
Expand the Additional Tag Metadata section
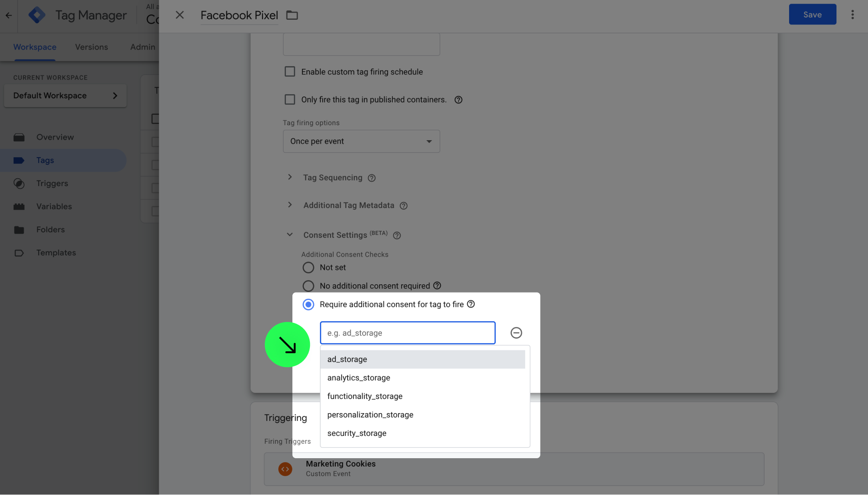(290, 205)
